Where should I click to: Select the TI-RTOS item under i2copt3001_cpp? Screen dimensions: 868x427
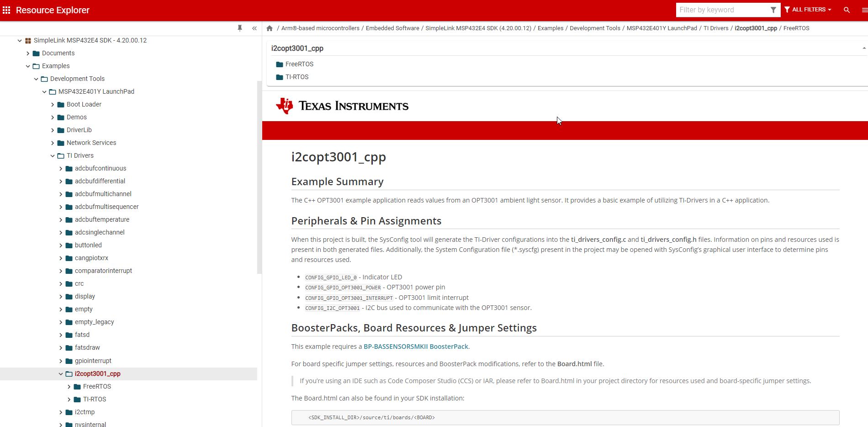(x=94, y=400)
